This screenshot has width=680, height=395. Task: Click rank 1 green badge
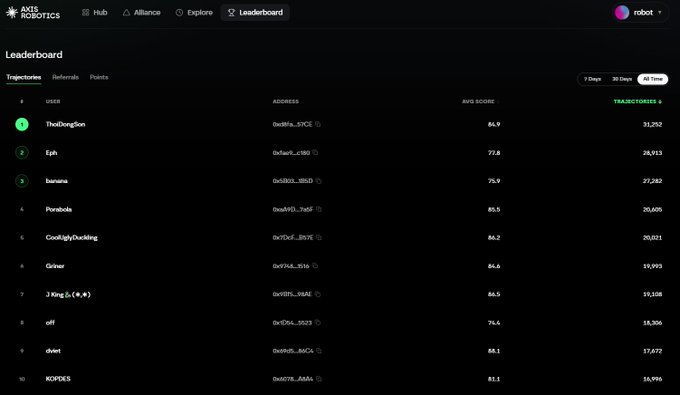click(x=22, y=124)
